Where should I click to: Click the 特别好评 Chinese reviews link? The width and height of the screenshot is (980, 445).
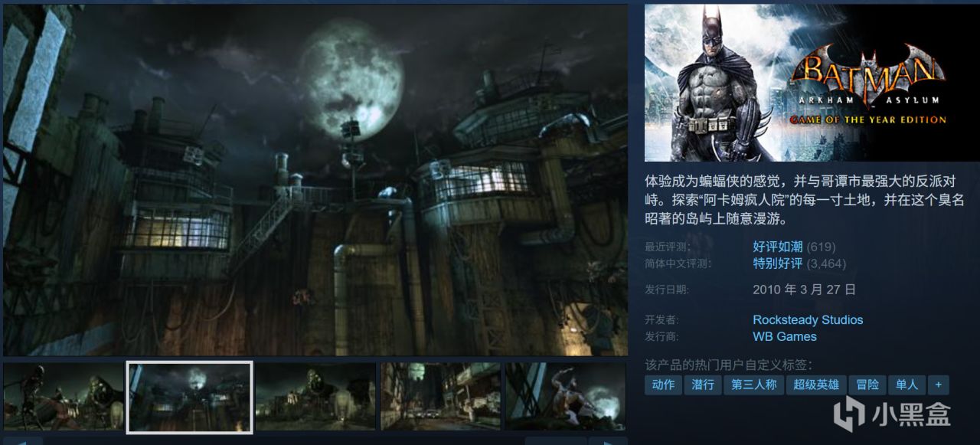(778, 263)
